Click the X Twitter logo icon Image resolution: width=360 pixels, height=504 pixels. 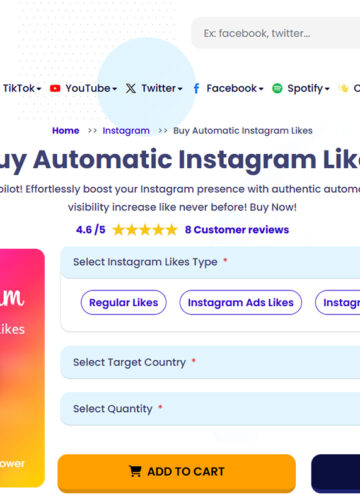click(x=131, y=88)
